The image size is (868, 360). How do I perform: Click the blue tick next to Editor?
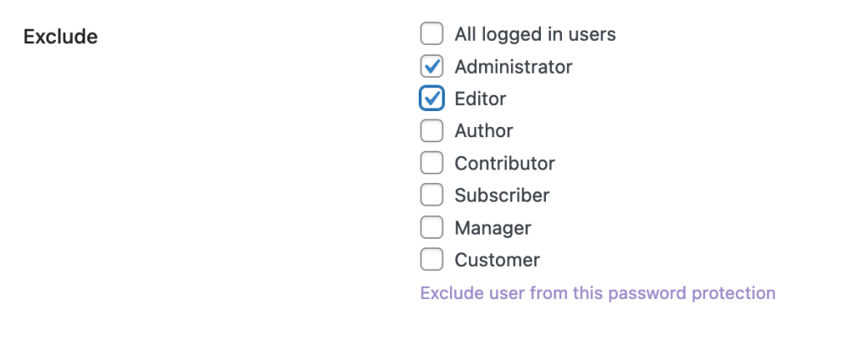click(x=432, y=98)
